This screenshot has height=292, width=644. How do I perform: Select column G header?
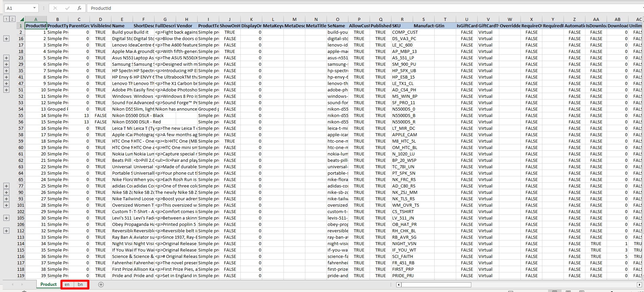tap(165, 20)
